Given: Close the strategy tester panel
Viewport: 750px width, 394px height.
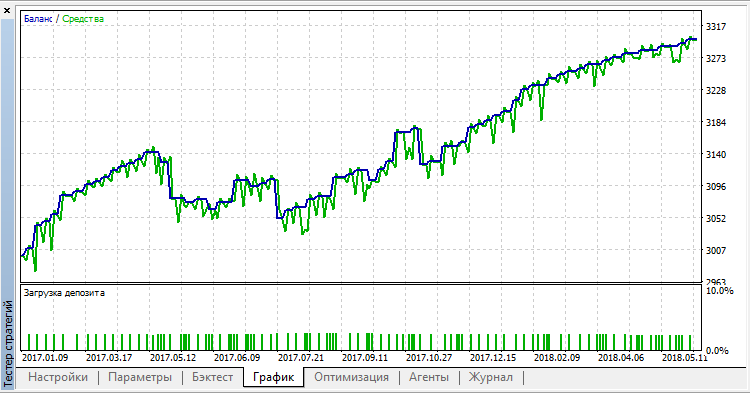Looking at the screenshot, I should tap(7, 10).
